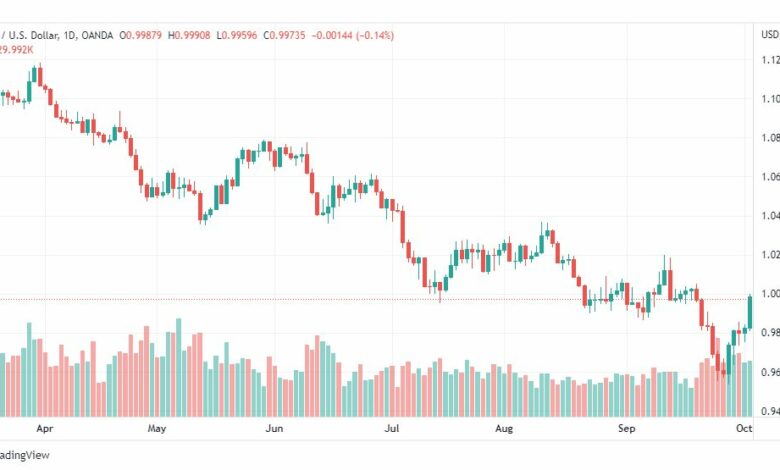Click the price change −0.00144 (−0.14%) text
This screenshot has height=470, width=780.
coord(353,35)
